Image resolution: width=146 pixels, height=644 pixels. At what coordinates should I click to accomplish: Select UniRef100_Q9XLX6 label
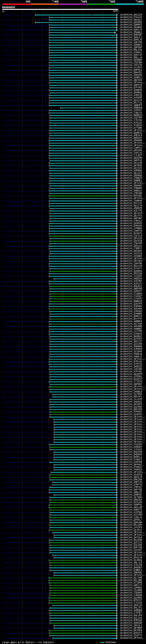click(131, 605)
